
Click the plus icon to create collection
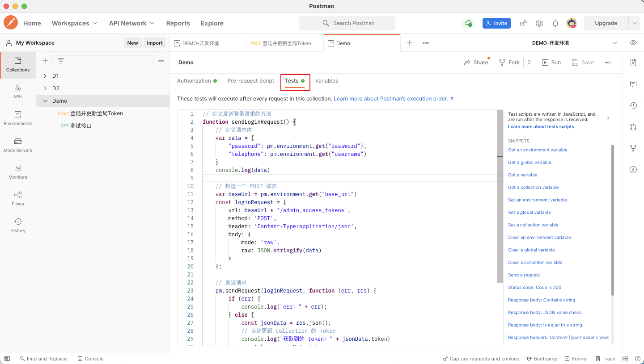(x=45, y=61)
